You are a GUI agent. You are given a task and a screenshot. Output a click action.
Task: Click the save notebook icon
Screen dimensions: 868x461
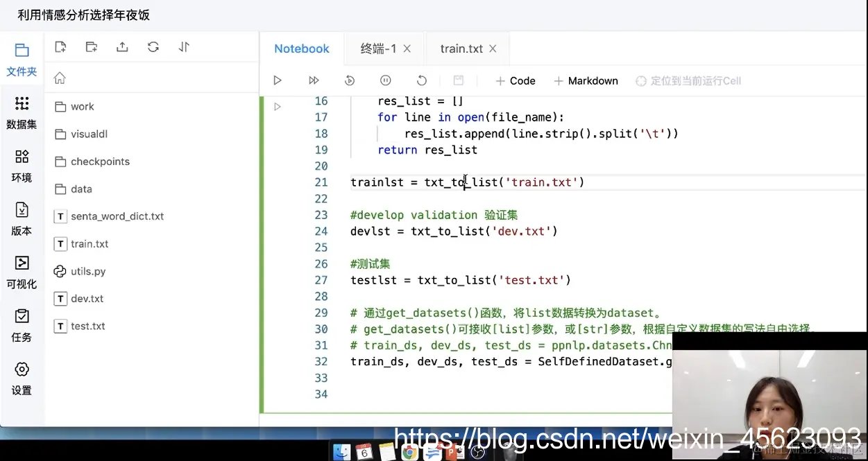pyautogui.click(x=458, y=80)
